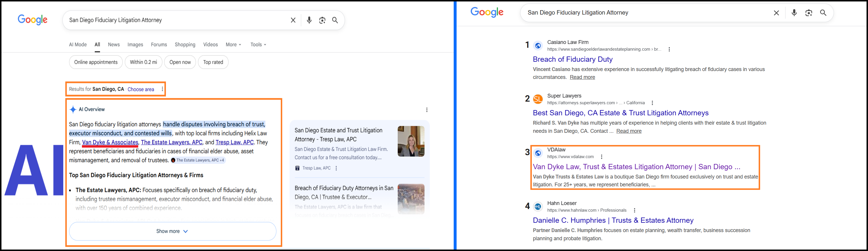Click the Hahn Loeser favicon
The image size is (868, 251).
pyautogui.click(x=538, y=206)
